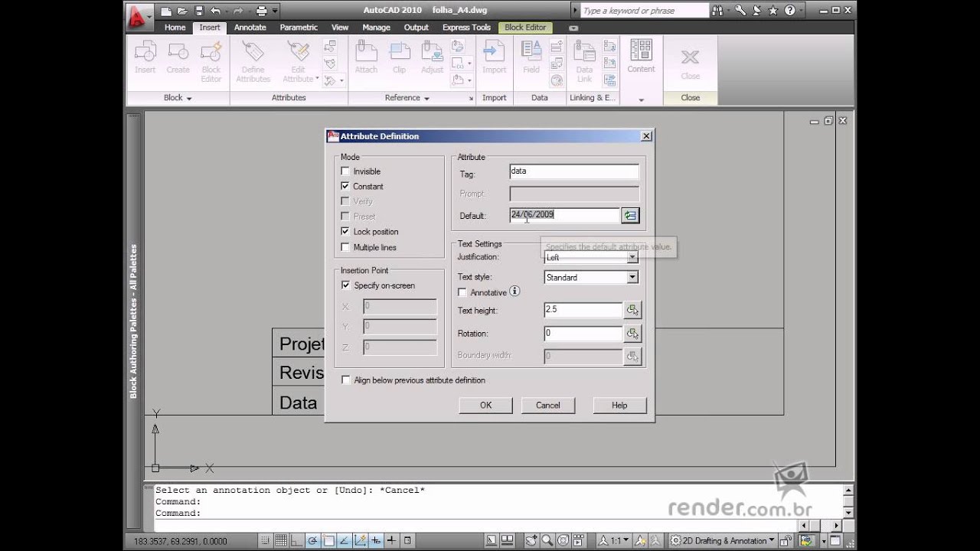This screenshot has height=551, width=980.
Task: Expand the Reference panel arrow
Action: [x=426, y=99]
